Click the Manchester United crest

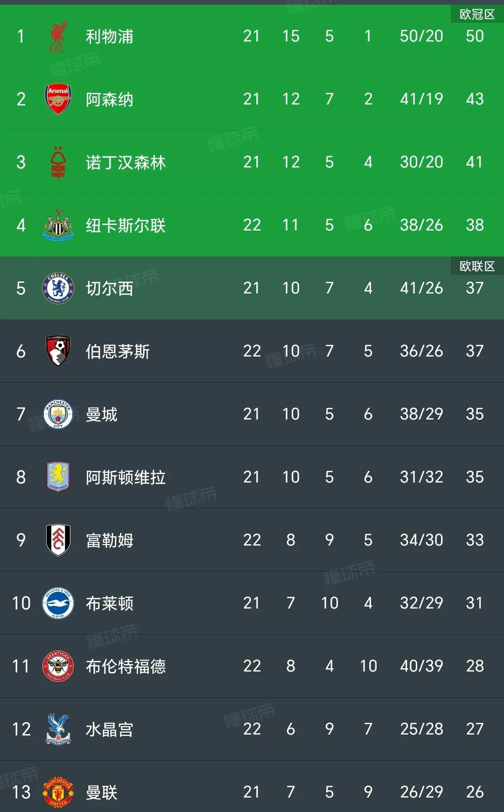click(x=58, y=792)
